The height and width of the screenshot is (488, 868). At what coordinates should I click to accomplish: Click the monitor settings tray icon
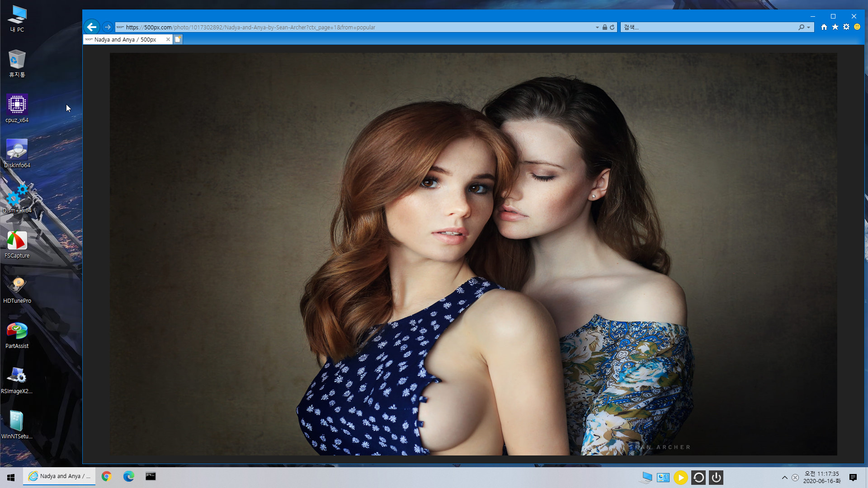(x=663, y=478)
